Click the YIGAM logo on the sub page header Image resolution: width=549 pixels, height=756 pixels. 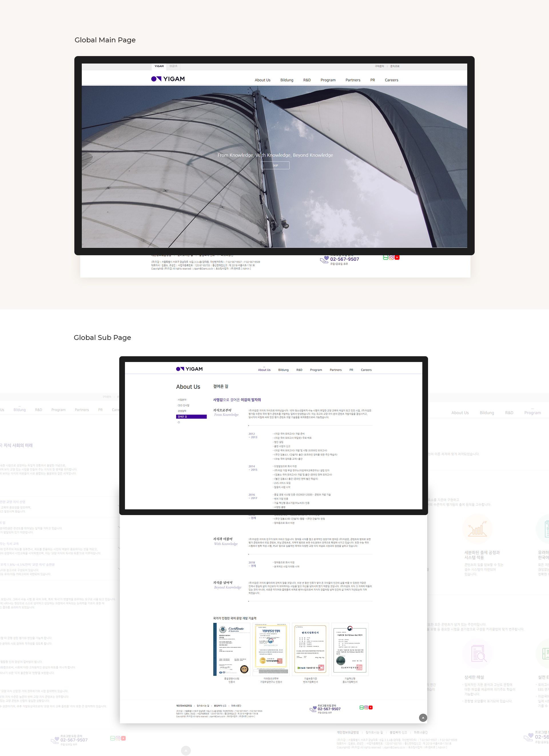coord(189,369)
